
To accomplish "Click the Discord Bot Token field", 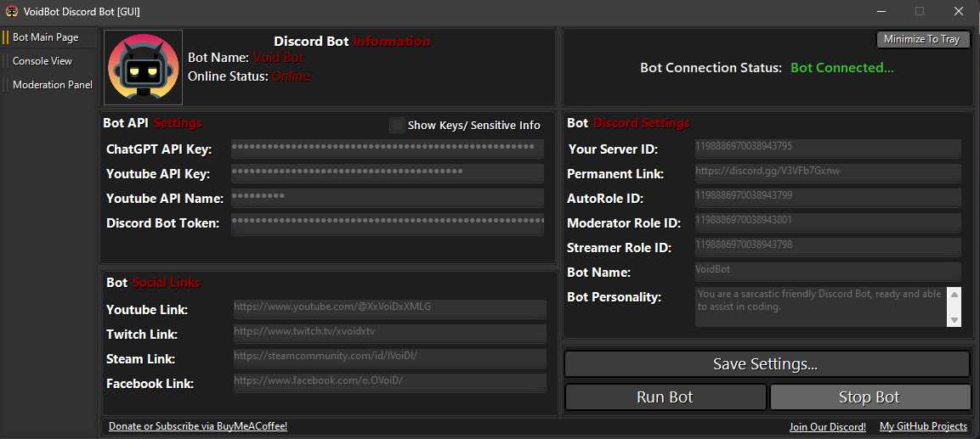I will coord(388,223).
